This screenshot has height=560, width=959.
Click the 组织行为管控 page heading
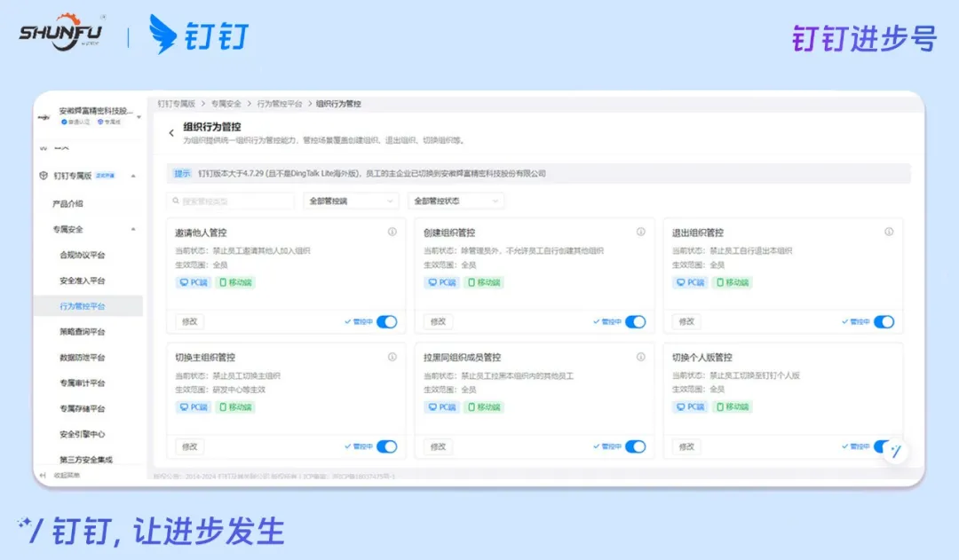pos(211,127)
